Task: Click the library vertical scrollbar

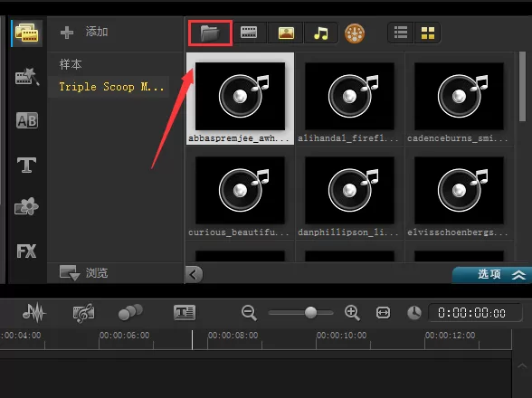Action: pos(523,86)
